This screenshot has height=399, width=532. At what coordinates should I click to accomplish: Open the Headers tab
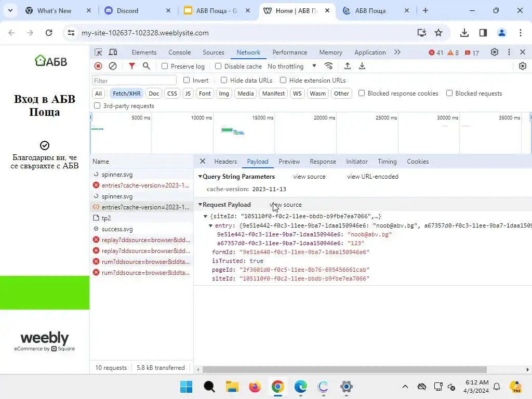[x=225, y=162]
